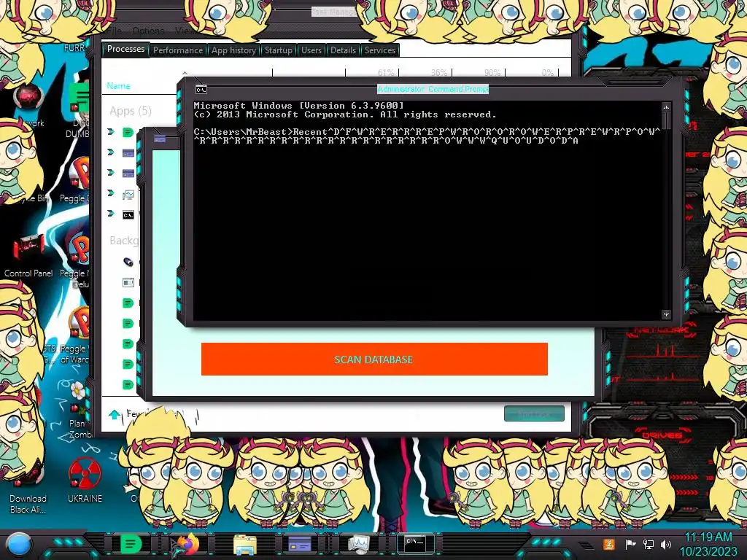747x560 pixels.
Task: Switch to the Startup tab
Action: (x=278, y=50)
